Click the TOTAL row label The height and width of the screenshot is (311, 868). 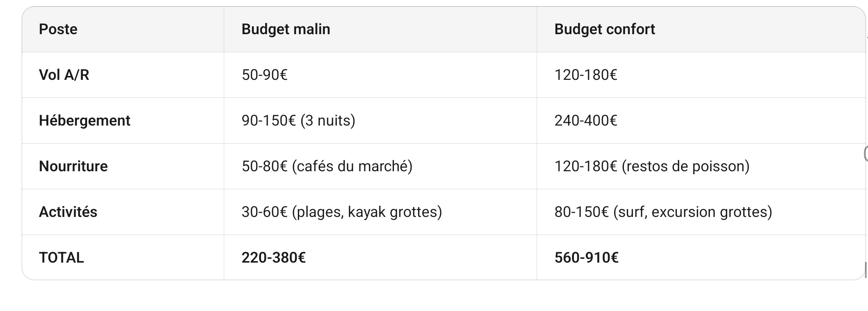coord(61,258)
